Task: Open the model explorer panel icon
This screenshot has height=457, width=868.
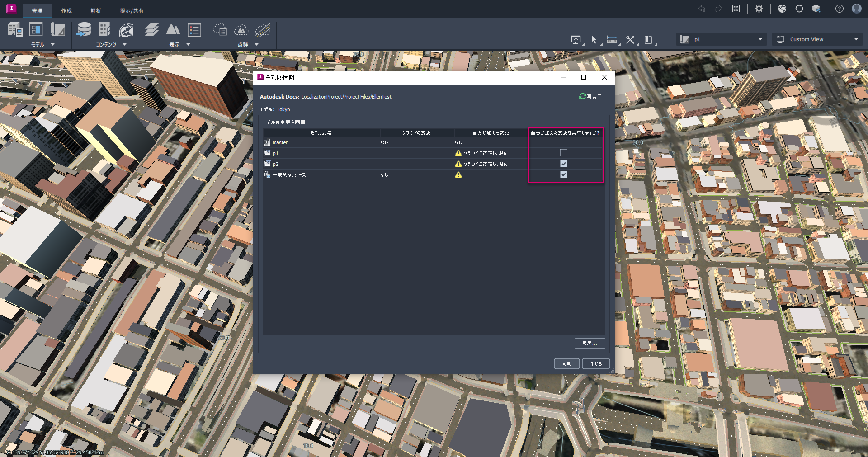Action: [x=36, y=30]
